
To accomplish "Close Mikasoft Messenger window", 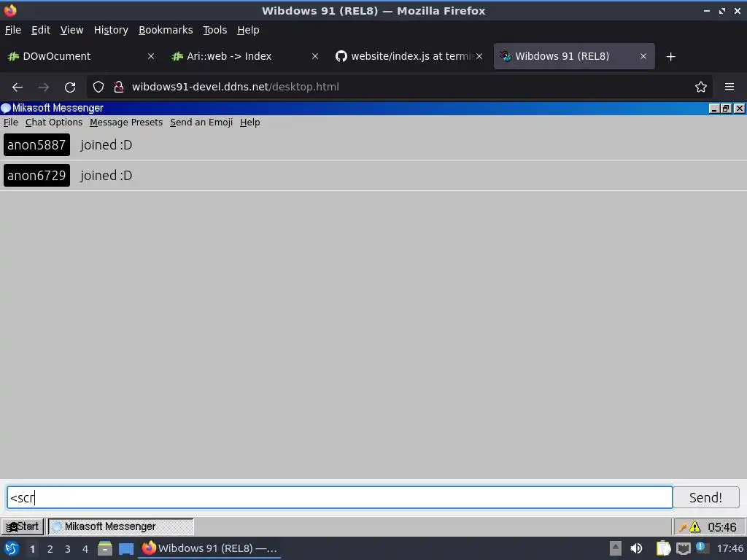I will [739, 109].
